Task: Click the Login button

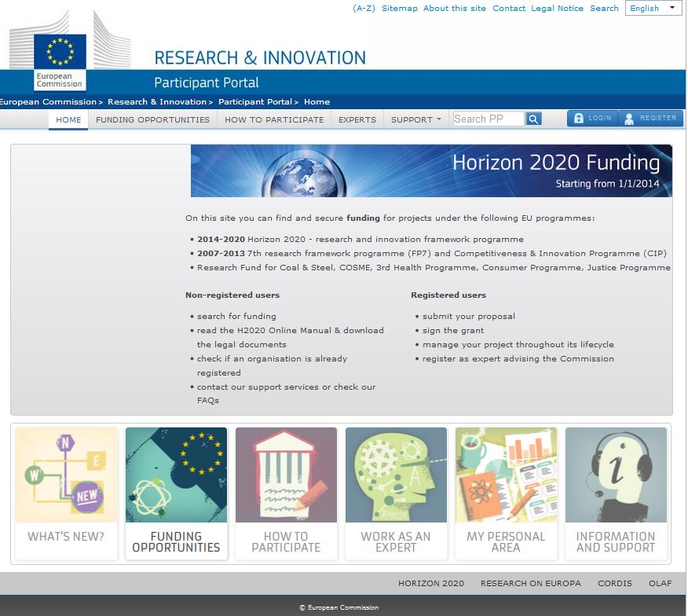Action: [x=593, y=118]
